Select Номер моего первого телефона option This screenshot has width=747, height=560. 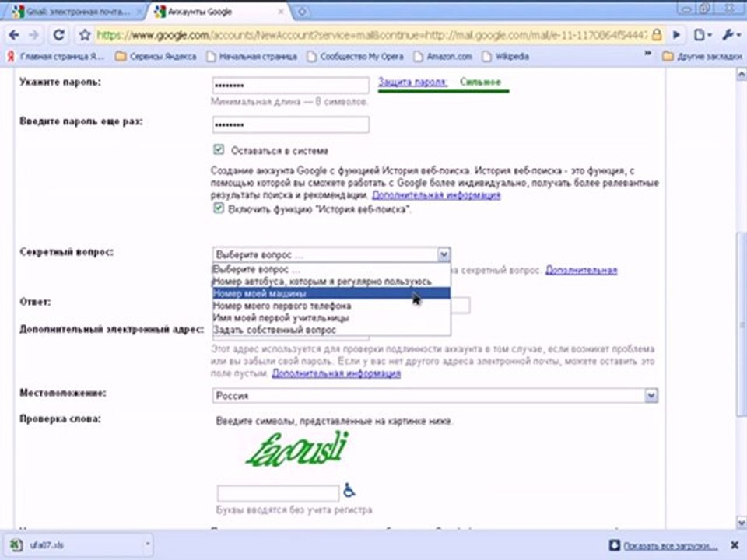coord(331,306)
